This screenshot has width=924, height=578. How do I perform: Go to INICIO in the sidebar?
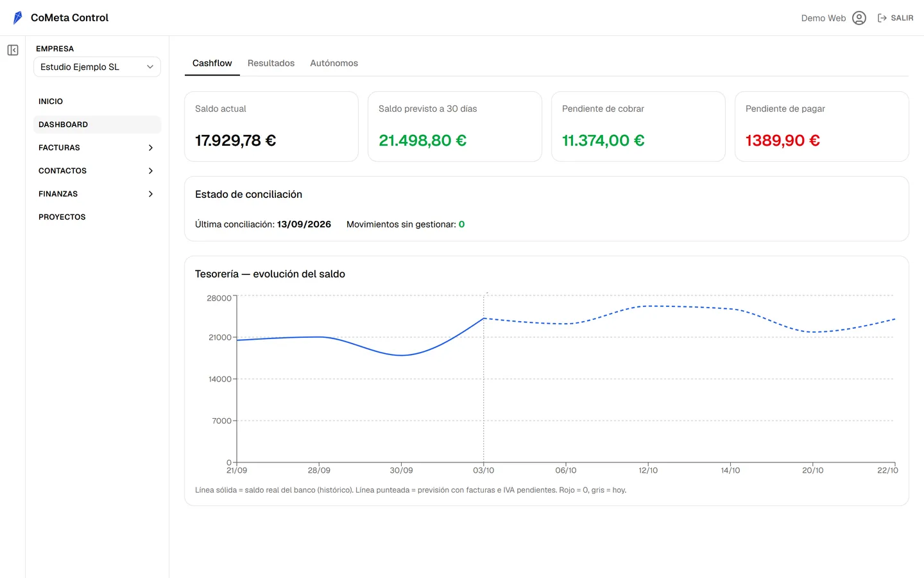click(51, 101)
